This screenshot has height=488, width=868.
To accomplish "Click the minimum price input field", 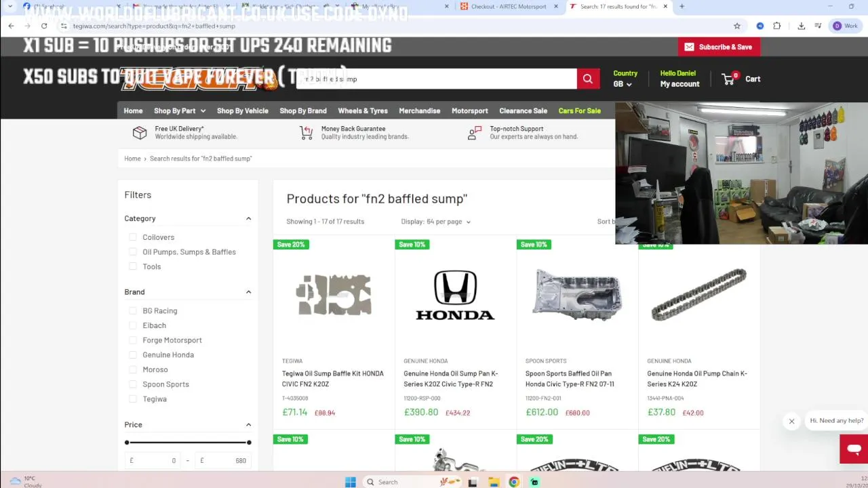I will point(153,461).
